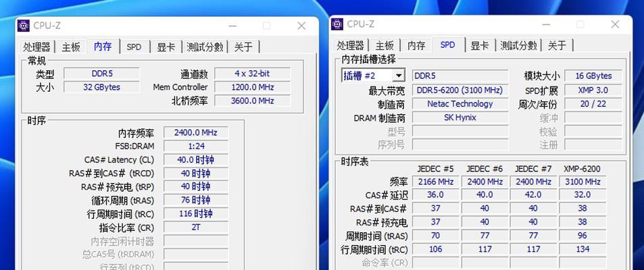Open 关于 tab in left CPU-Z window
The height and width of the screenshot is (270, 644).
tap(243, 47)
